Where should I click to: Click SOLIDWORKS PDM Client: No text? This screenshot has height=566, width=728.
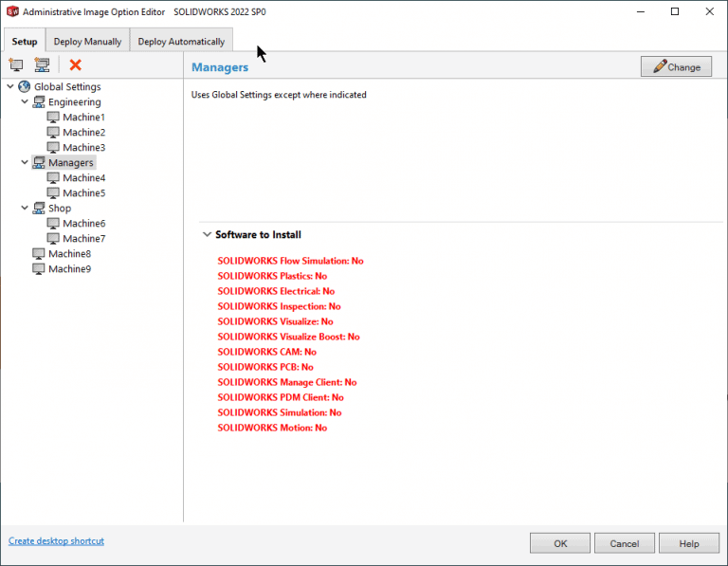click(281, 397)
